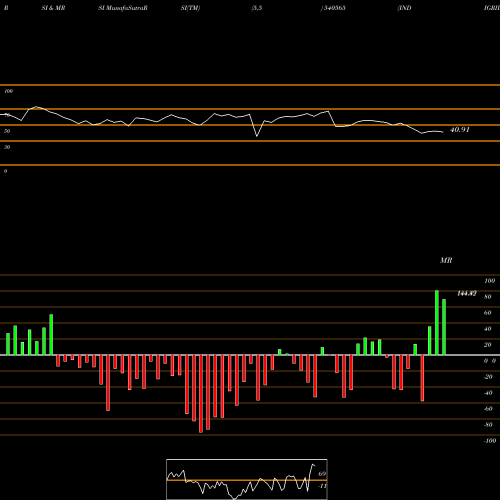Image resolution: width=500 pixels, height=500 pixels.
Task: Click the RSI 30 level label
Action: (x=7, y=147)
